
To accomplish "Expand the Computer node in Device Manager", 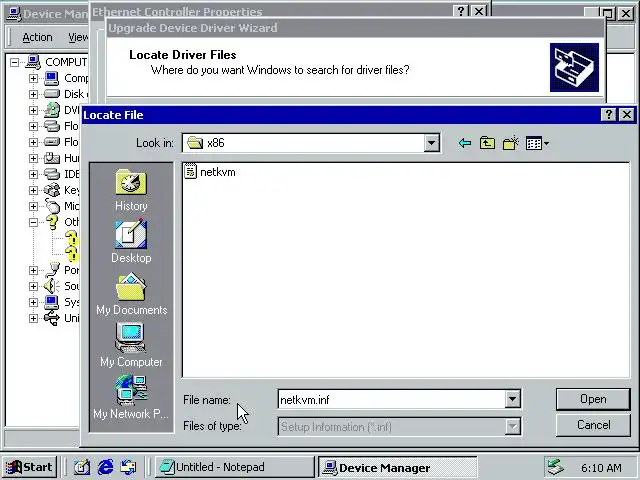I will tap(33, 78).
